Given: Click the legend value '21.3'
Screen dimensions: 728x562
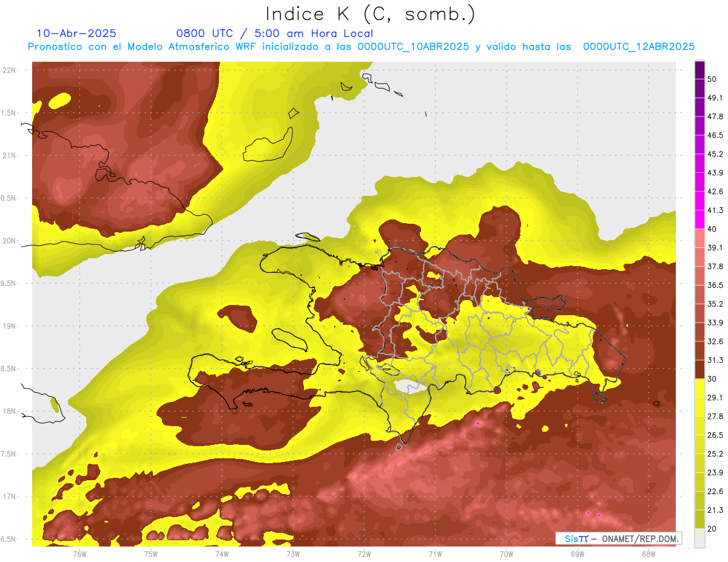Looking at the screenshot, I should coord(715,510).
